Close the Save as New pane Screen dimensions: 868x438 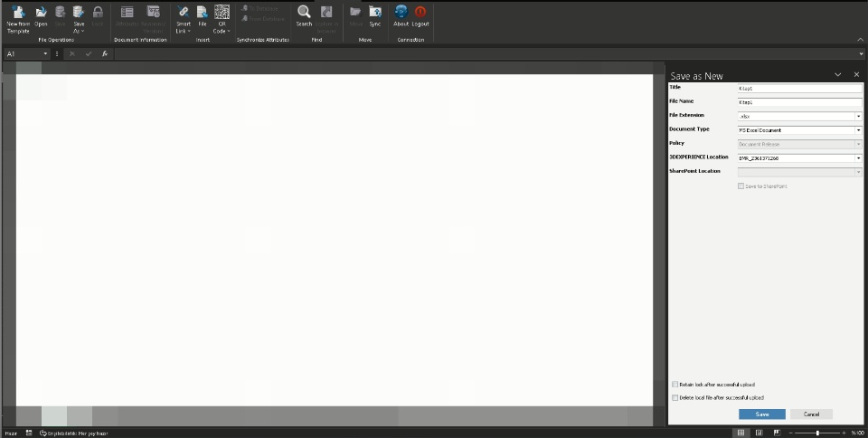(856, 75)
